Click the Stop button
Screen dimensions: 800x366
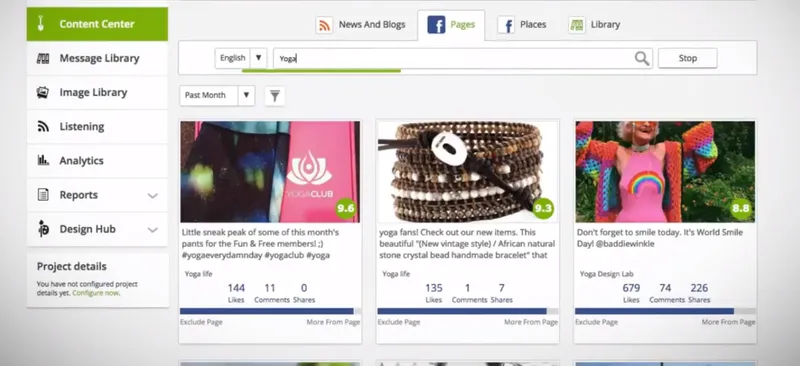pyautogui.click(x=687, y=58)
